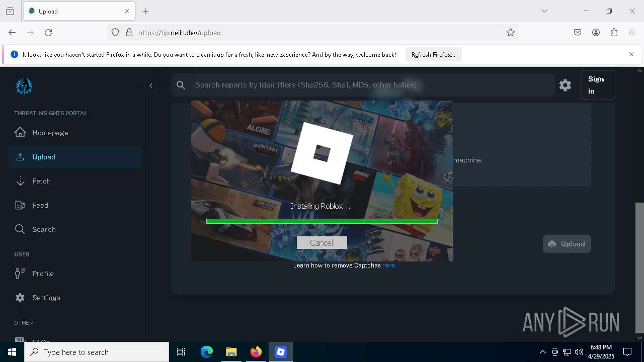
Task: Open Settings in the sidebar
Action: tap(75, 298)
